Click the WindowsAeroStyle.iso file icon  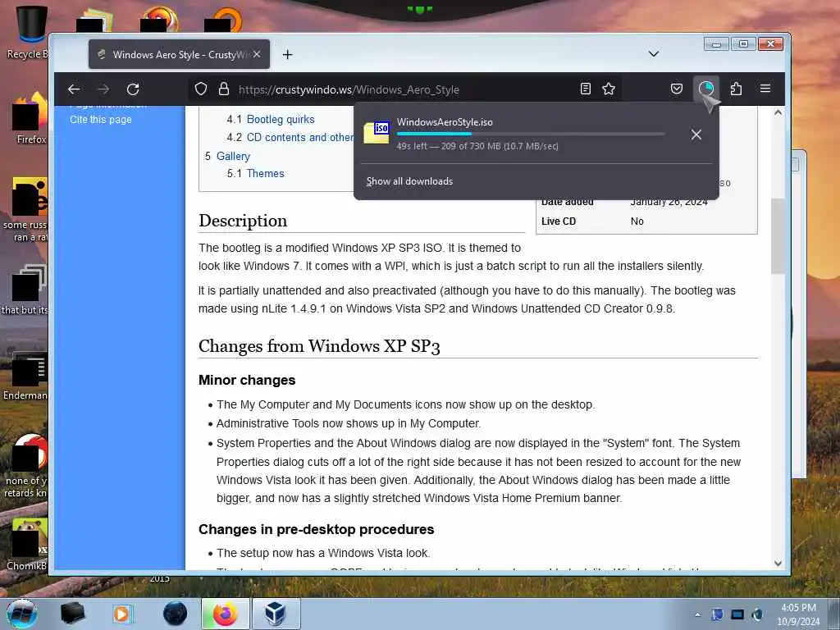(377, 133)
